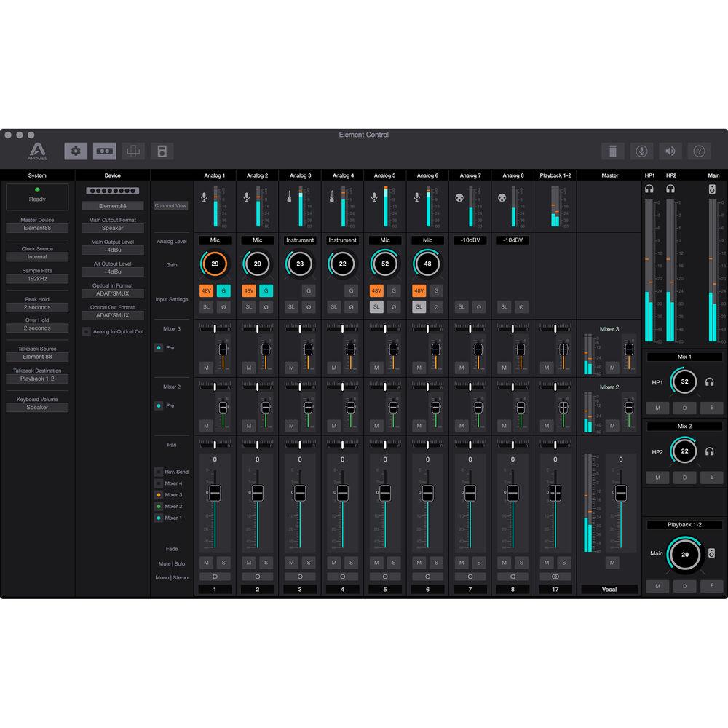Click the talkback microphone icon
Viewport: 728px width, 728px height.
641,151
